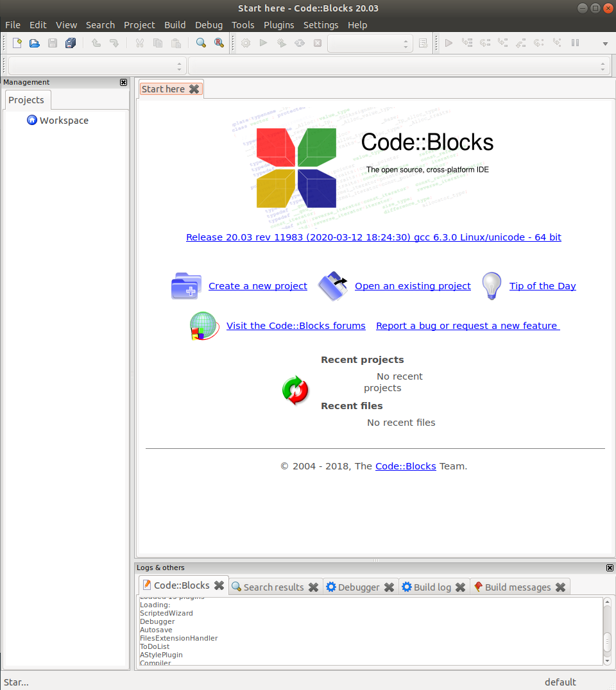The width and height of the screenshot is (616, 690).
Task: Click the Abort build icon
Action: pyautogui.click(x=318, y=43)
